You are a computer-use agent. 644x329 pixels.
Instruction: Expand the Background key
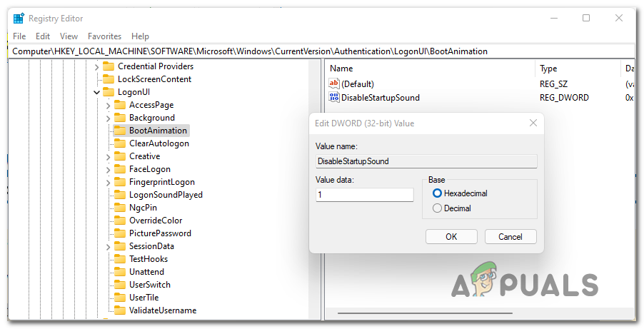[x=109, y=118]
